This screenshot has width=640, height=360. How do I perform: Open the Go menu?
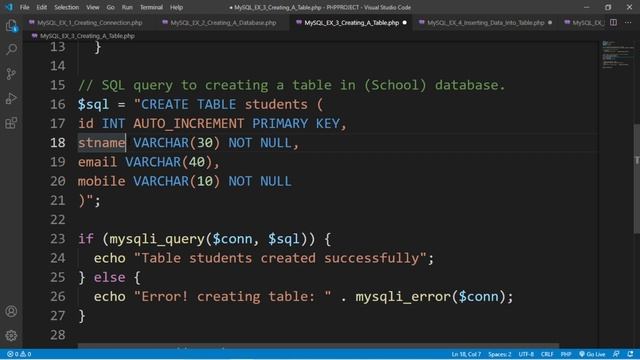(x=111, y=7)
